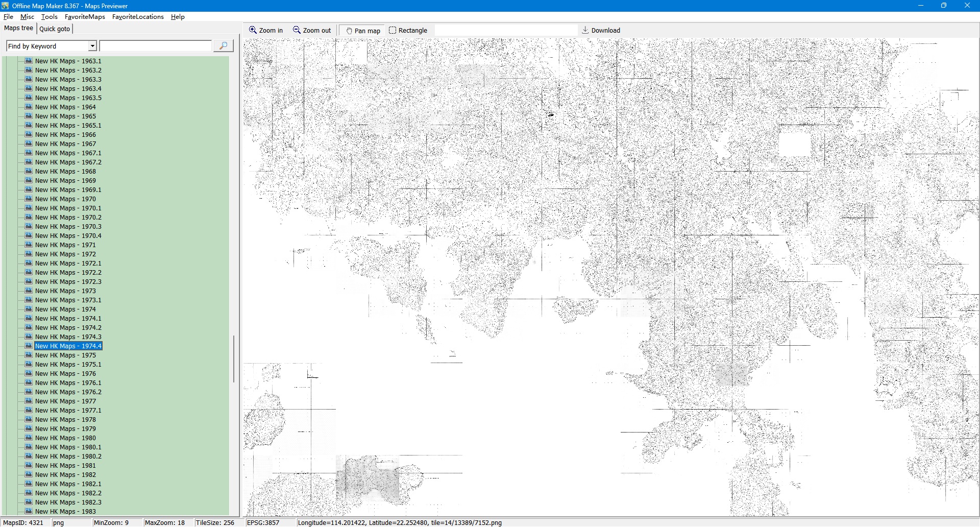Select New HK Maps - 1967.2 entry
This screenshot has height=527, width=980.
coord(68,162)
